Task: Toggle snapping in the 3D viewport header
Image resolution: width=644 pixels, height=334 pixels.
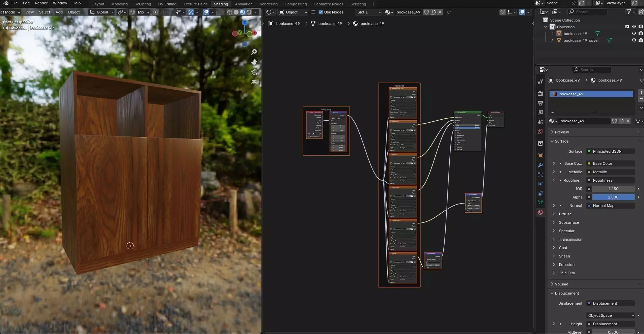Action: coord(132,12)
